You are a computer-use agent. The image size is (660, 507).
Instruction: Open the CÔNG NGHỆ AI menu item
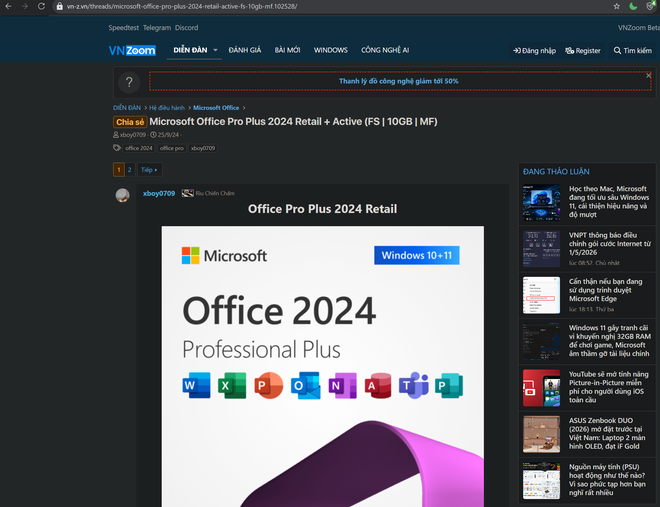pyautogui.click(x=385, y=50)
